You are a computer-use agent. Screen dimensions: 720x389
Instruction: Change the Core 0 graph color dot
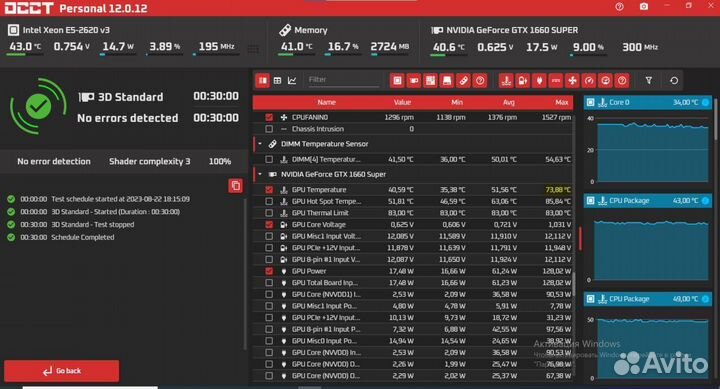pyautogui.click(x=705, y=102)
